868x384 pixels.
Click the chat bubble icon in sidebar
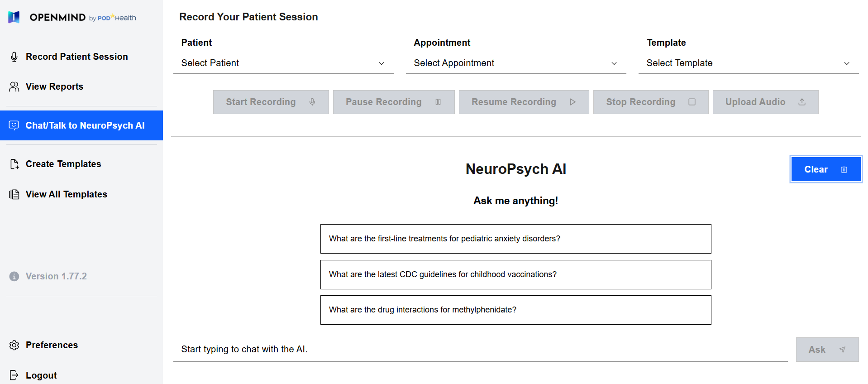(14, 125)
